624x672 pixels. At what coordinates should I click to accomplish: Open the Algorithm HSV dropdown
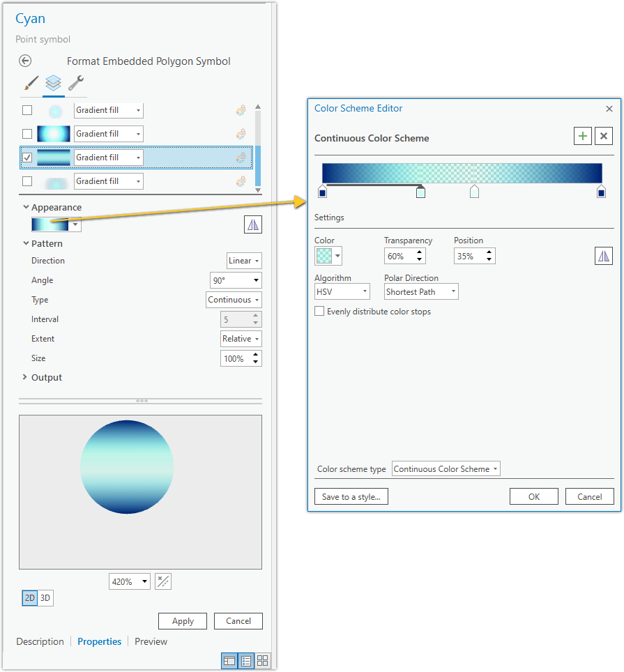(x=342, y=291)
